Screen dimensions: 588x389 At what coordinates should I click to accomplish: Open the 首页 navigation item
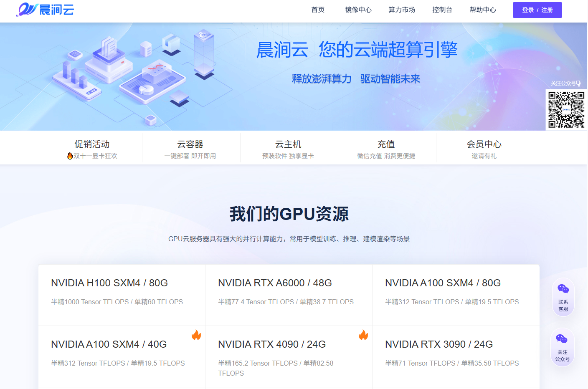[318, 10]
